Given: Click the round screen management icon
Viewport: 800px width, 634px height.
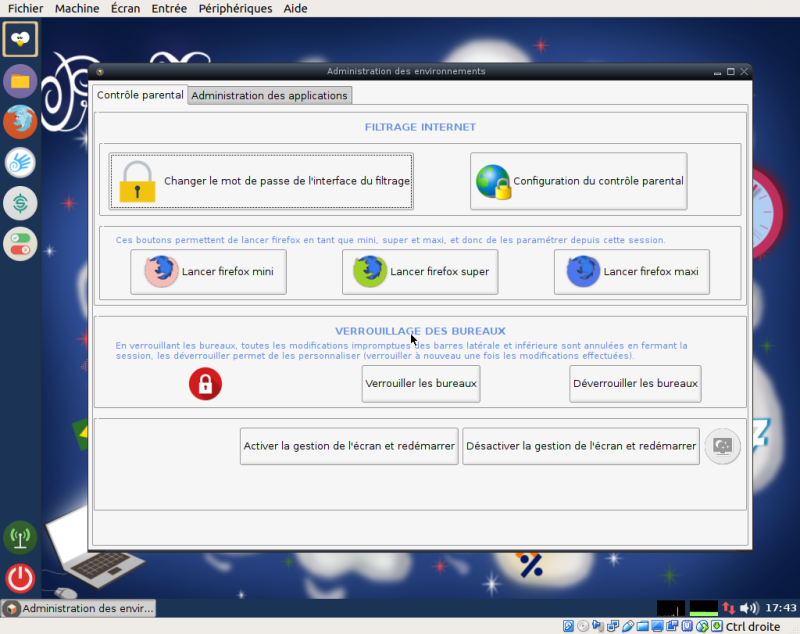Looking at the screenshot, I should [722, 446].
